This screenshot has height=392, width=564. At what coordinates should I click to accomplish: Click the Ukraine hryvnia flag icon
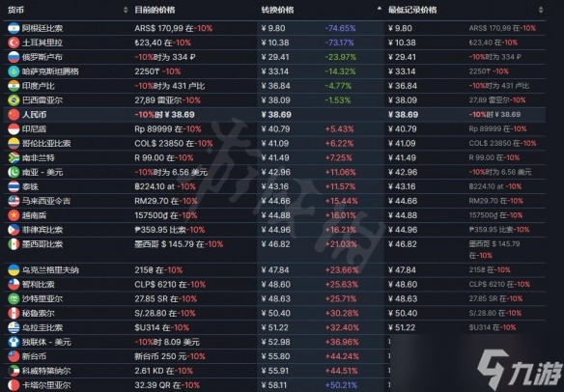(x=14, y=269)
